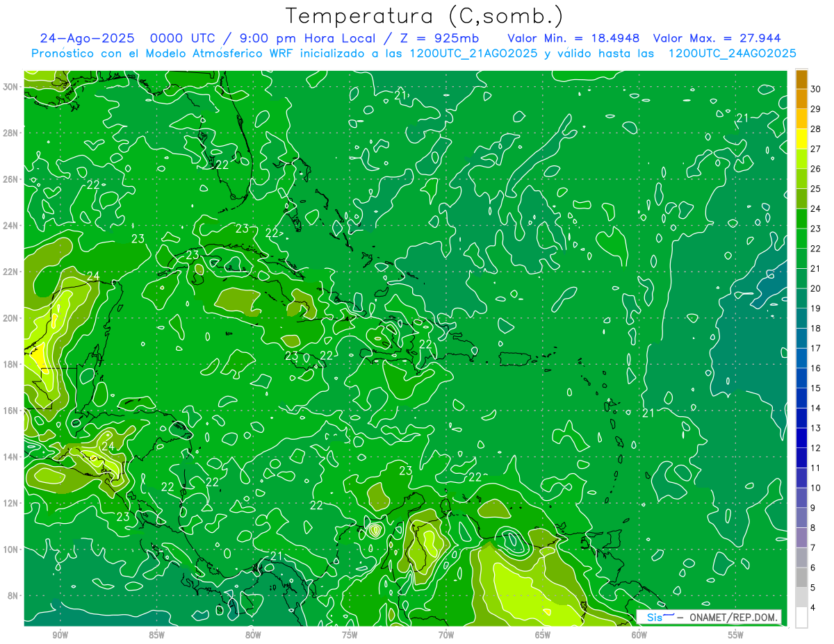
Task: Click color scale label "14"
Action: click(x=816, y=408)
